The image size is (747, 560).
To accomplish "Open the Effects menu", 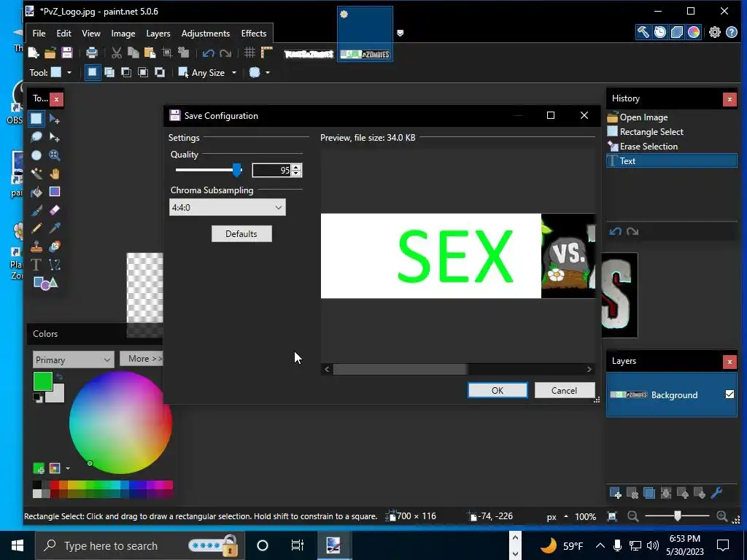I will click(253, 34).
